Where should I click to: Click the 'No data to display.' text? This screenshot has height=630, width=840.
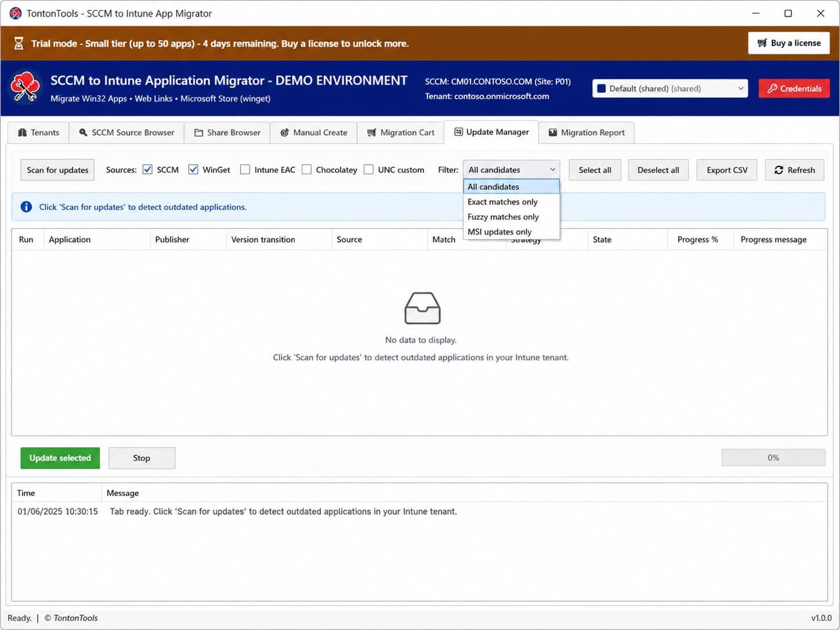(421, 340)
